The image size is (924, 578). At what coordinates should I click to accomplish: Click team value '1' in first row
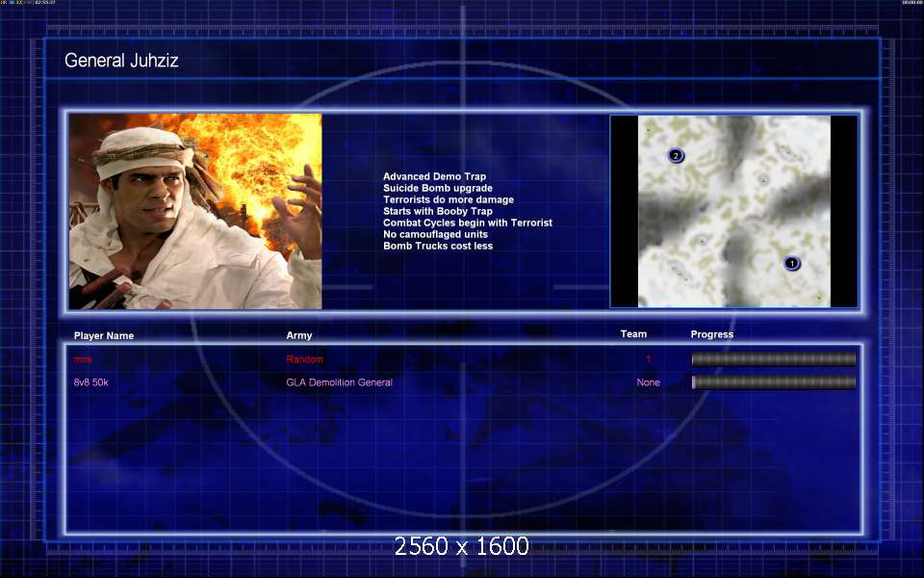point(649,358)
